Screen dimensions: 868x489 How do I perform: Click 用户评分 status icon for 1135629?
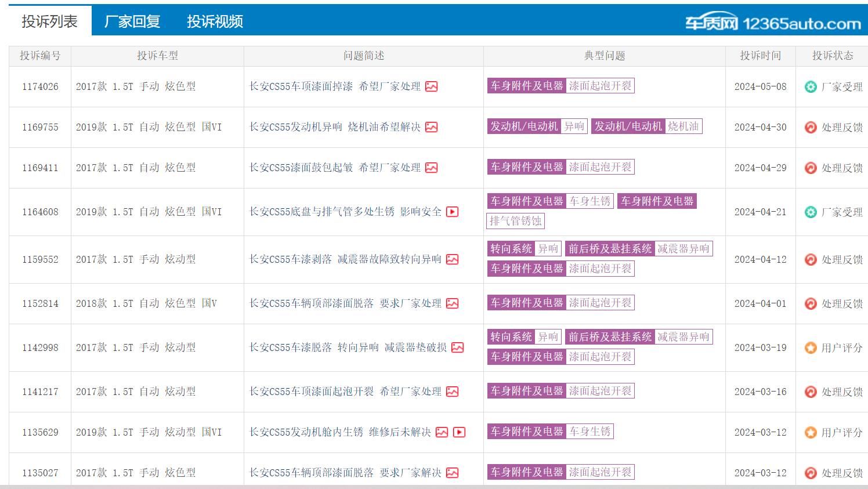[811, 432]
